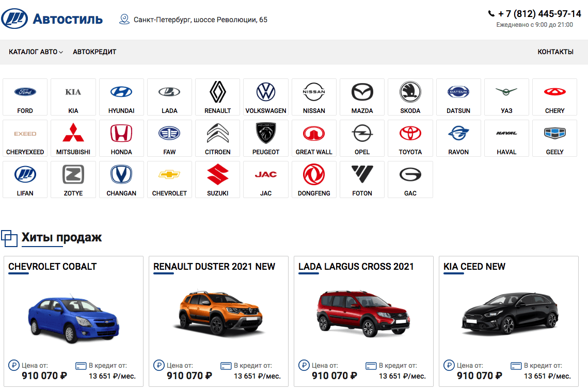Click the Хиты продаж heading
The height and width of the screenshot is (391, 588).
61,237
